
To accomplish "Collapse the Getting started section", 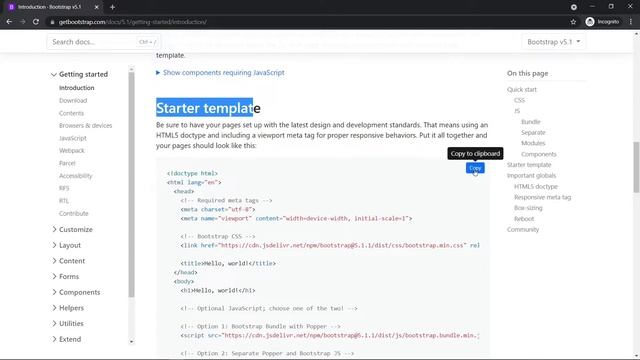I will 80,74.
